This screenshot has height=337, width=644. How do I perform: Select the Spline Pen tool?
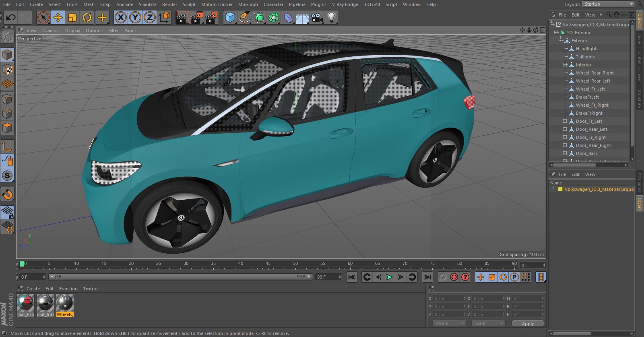pos(244,17)
